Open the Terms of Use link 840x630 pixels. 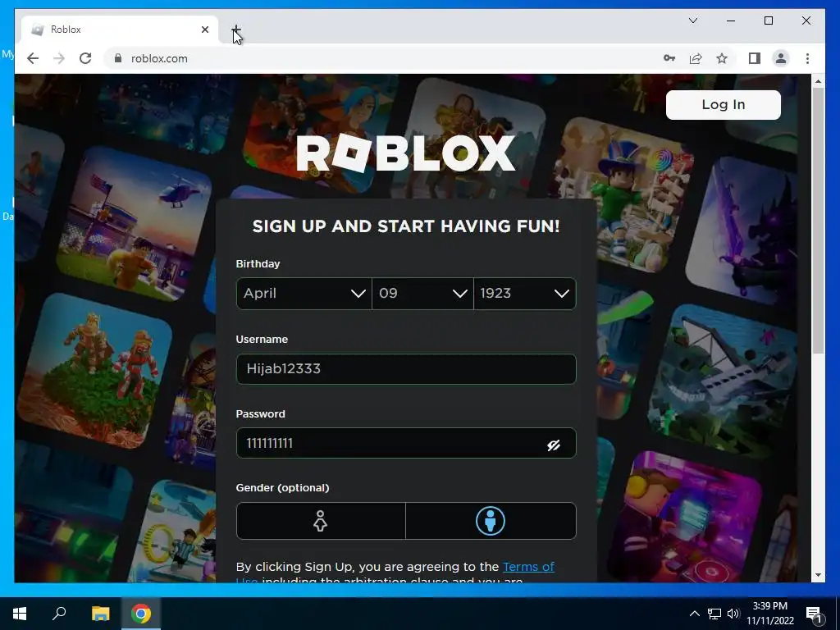[x=528, y=567]
